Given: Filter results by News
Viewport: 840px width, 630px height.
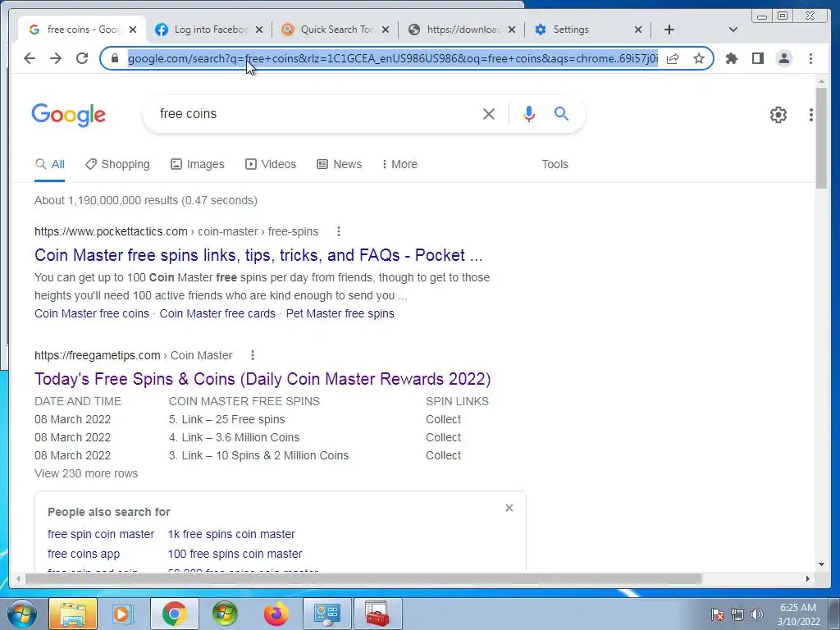Looking at the screenshot, I should (339, 164).
